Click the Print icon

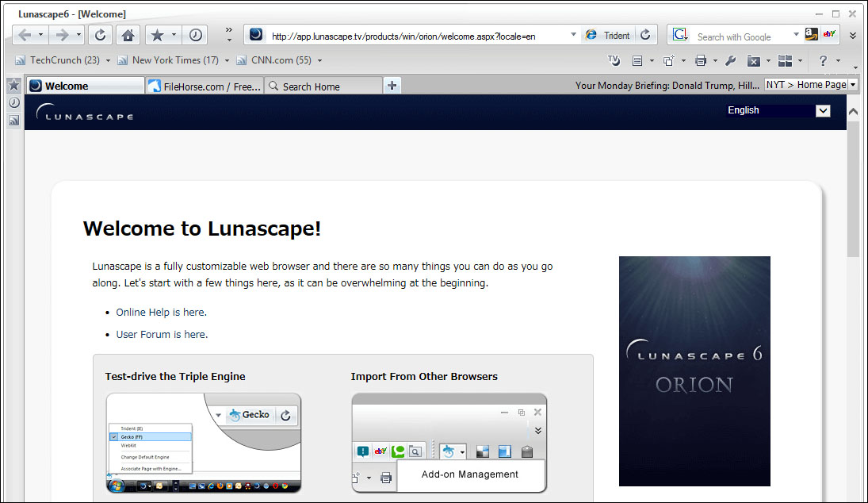pos(701,61)
